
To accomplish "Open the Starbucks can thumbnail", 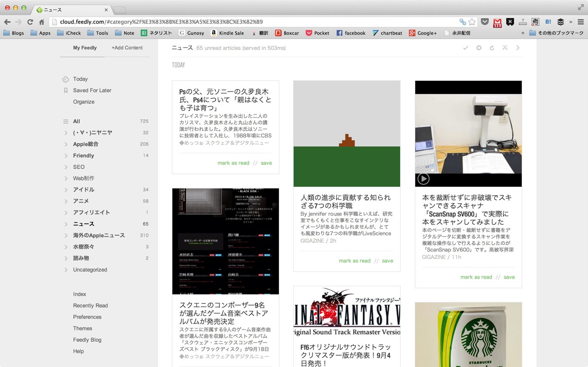I will [x=468, y=335].
